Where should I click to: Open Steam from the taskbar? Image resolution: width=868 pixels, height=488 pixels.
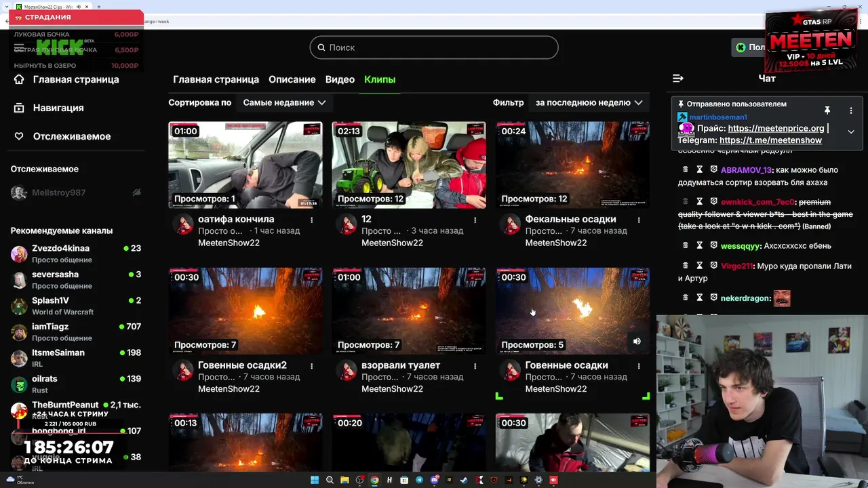pos(464,480)
